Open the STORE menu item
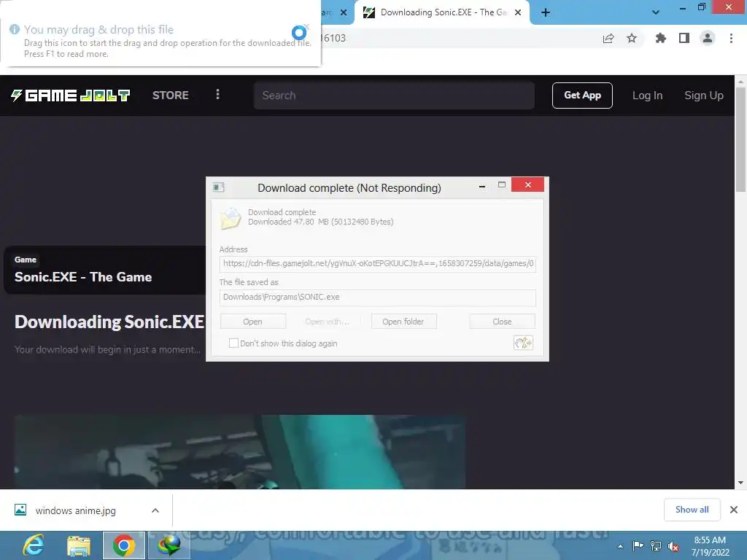 171,96
